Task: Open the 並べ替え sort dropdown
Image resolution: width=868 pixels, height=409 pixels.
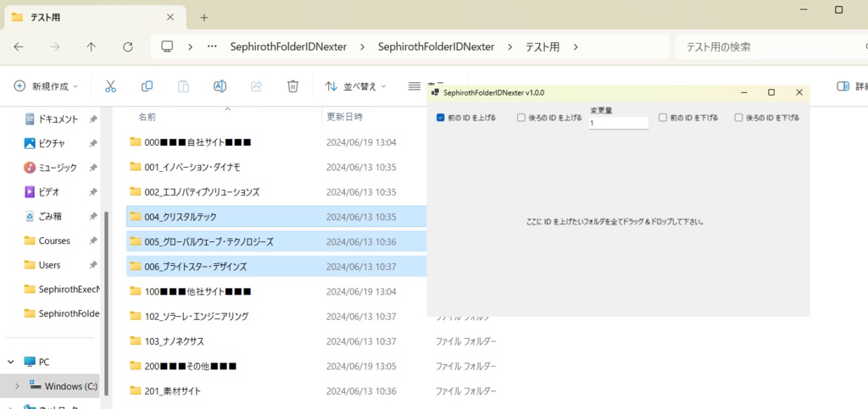Action: pyautogui.click(x=384, y=86)
